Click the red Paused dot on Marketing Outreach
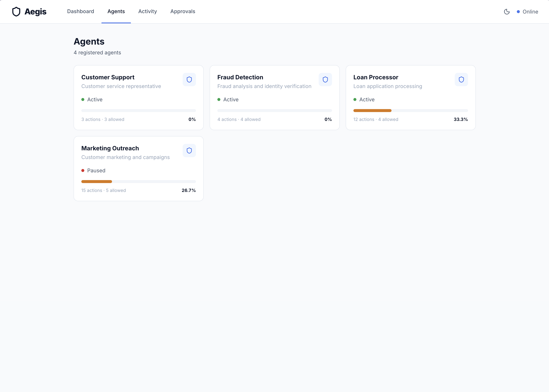The image size is (549, 392). coord(83,170)
